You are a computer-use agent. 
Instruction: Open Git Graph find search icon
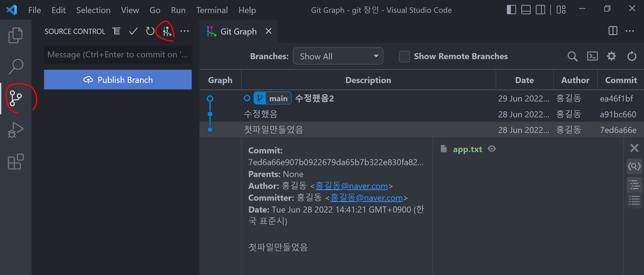572,56
